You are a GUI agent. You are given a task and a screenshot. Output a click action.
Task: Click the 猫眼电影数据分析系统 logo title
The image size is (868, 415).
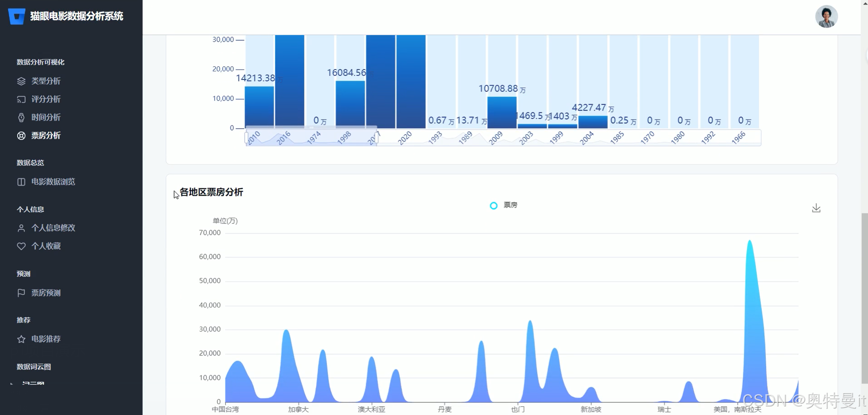point(76,16)
